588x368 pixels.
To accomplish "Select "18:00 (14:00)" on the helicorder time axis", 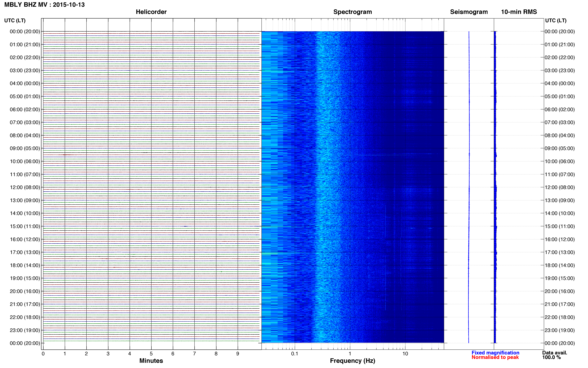I will (x=25, y=265).
